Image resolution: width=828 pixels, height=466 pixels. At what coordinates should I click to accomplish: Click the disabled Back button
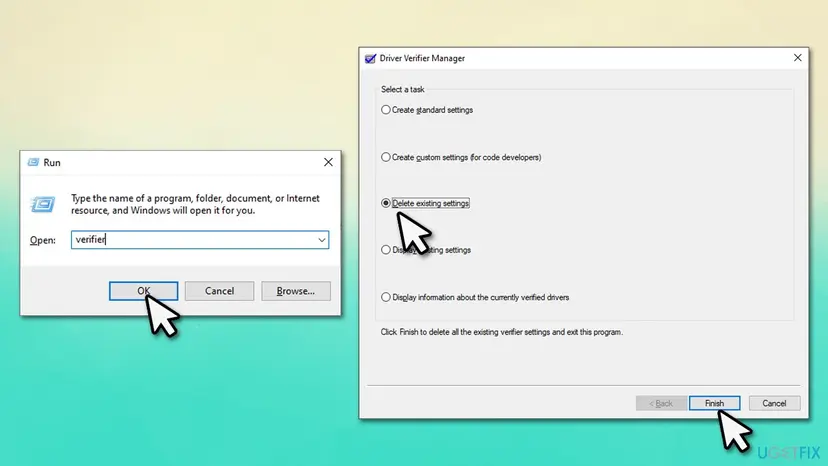click(661, 403)
